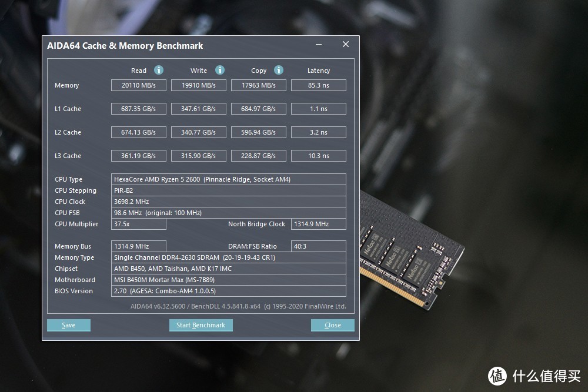
Task: Select the L3 Cache Write value 315.90 GB/s
Action: (199, 156)
